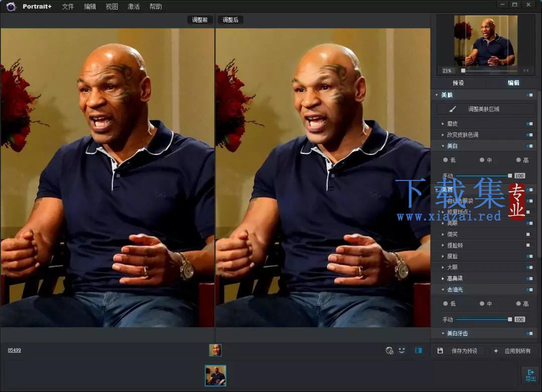Select 低 radio under 美白

[x=446, y=160]
